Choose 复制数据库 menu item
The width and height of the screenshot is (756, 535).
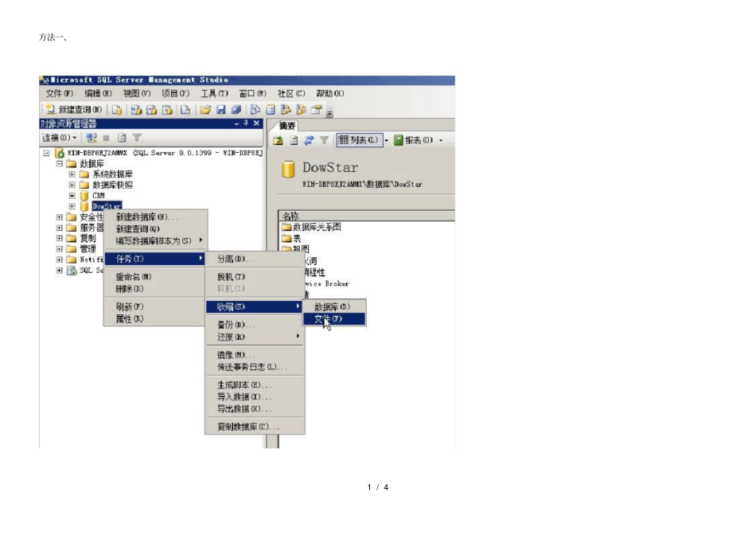click(x=255, y=427)
